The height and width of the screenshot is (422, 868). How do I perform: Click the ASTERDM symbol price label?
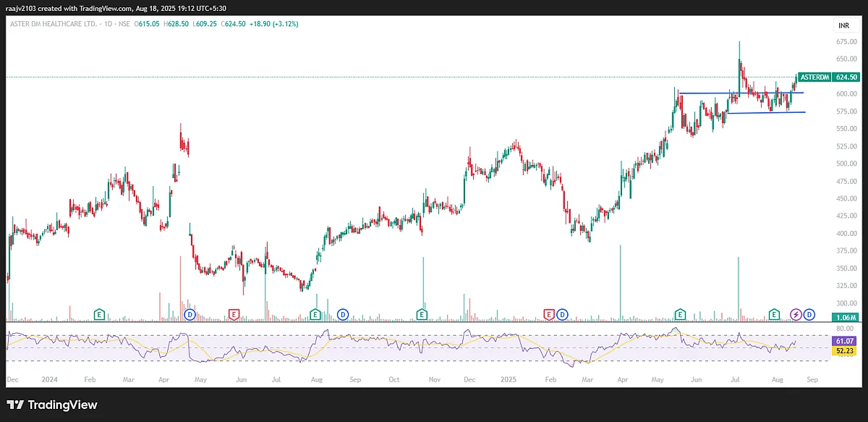click(814, 77)
